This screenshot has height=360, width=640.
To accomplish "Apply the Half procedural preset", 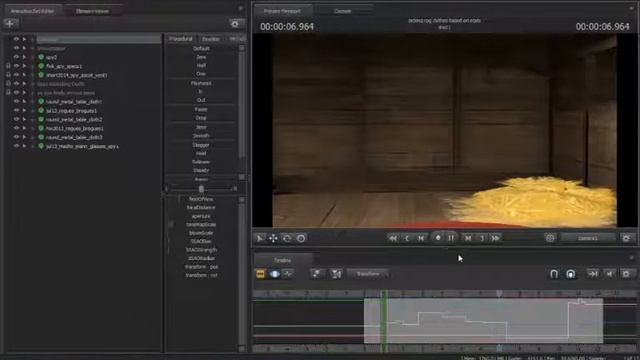I will [201, 65].
